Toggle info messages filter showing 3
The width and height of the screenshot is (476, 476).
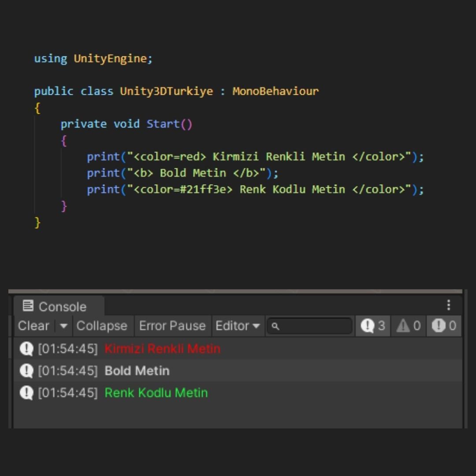point(373,326)
